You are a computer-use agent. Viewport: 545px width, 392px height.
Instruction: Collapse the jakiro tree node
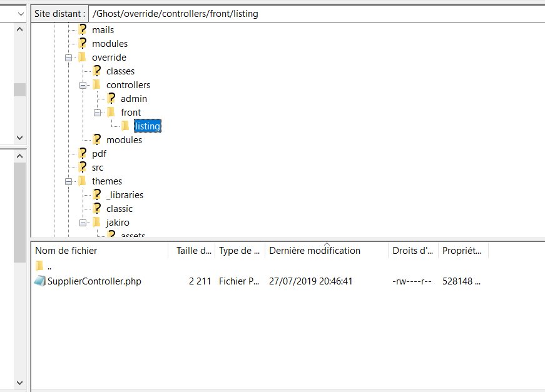[x=83, y=223]
